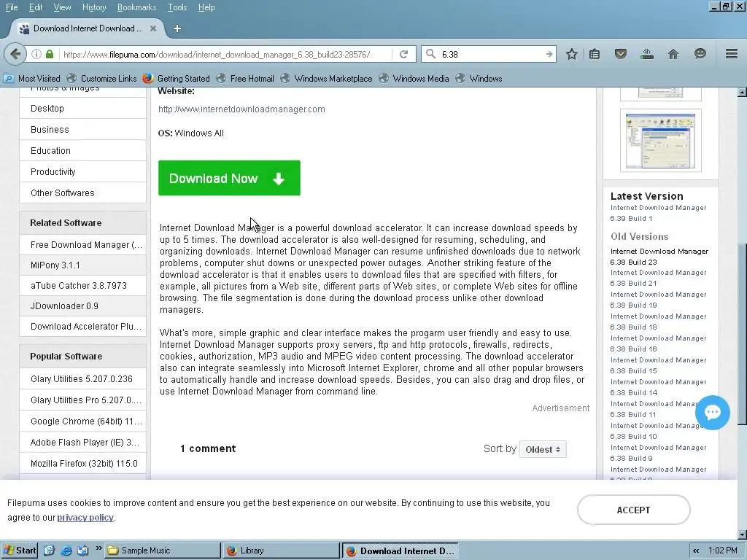The width and height of the screenshot is (747, 560).
Task: Open Glary Utilities 5.207.0.236 link
Action: 83,379
